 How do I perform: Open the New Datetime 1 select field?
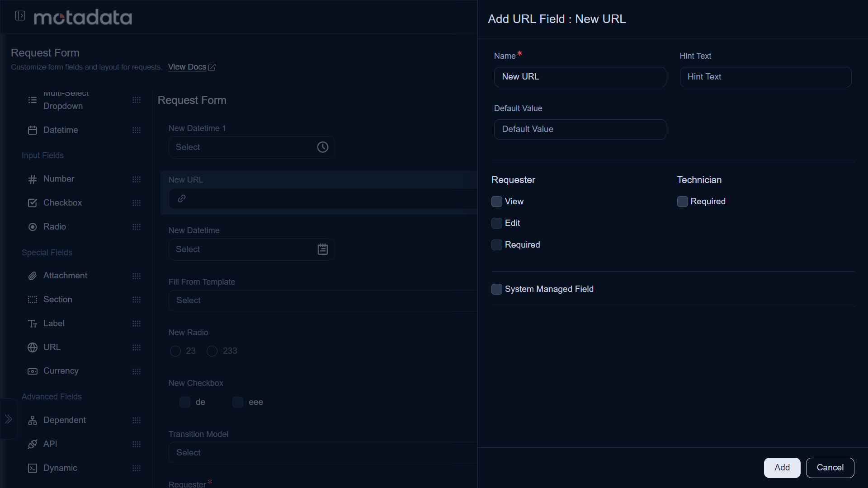click(252, 147)
